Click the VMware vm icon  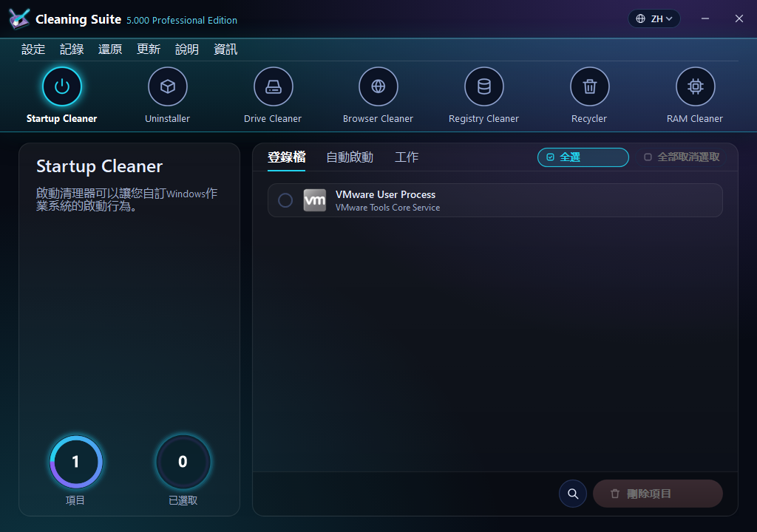click(x=315, y=200)
